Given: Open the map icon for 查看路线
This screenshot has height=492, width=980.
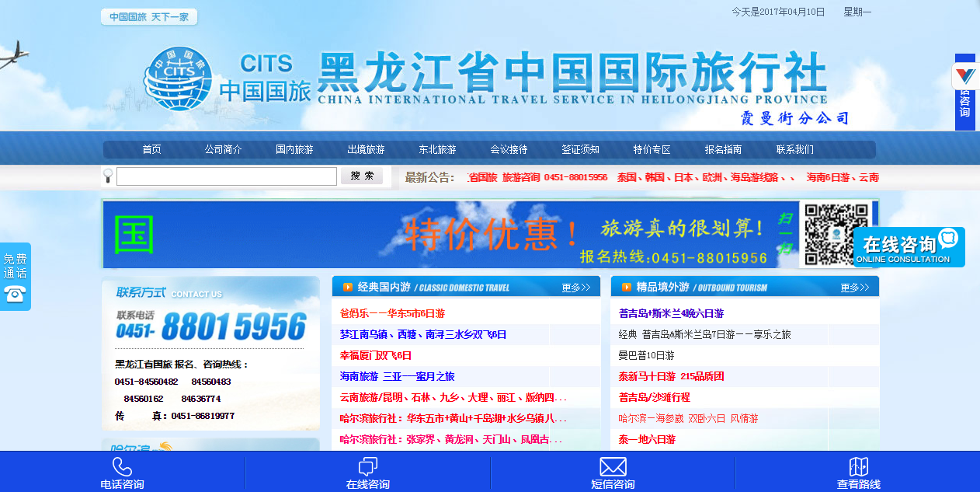Looking at the screenshot, I should [858, 466].
